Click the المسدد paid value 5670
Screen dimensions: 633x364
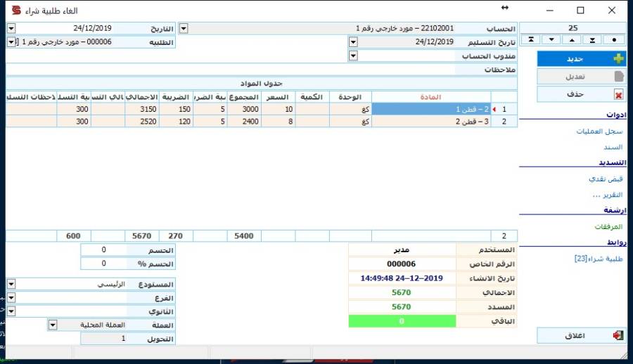point(402,306)
